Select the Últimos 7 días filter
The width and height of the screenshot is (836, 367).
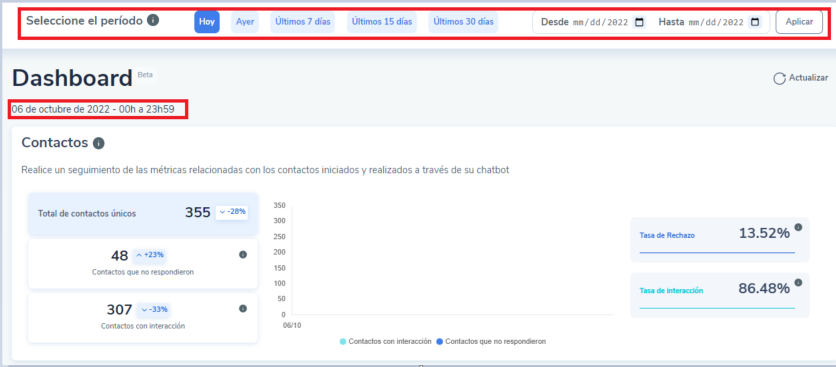302,22
